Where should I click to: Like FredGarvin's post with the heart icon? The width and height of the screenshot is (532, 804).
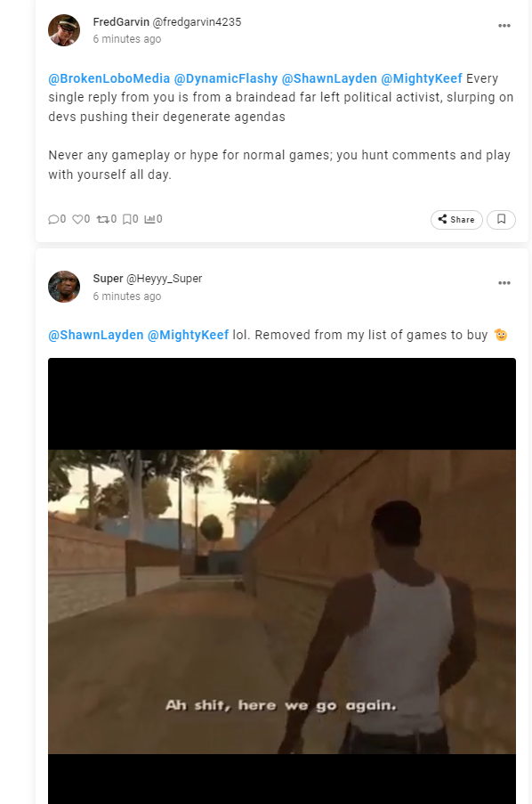coord(77,219)
